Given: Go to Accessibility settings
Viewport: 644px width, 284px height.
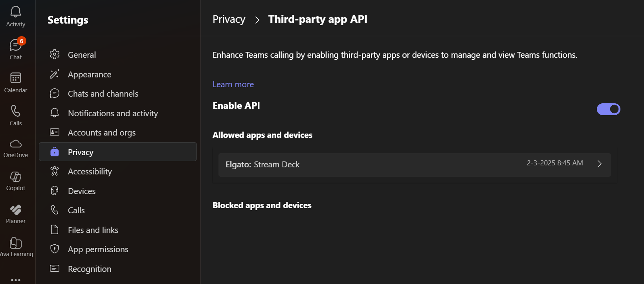Looking at the screenshot, I should click(x=89, y=171).
